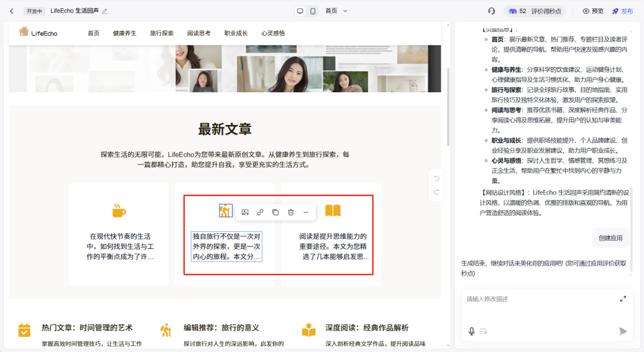Duplicate the selected element via copy icon
The height and width of the screenshot is (352, 644).
click(275, 211)
